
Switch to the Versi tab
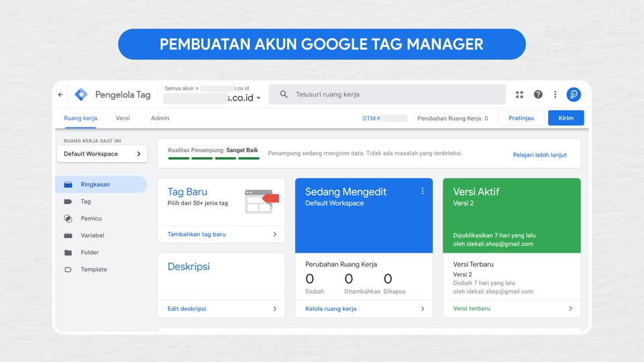click(x=122, y=118)
